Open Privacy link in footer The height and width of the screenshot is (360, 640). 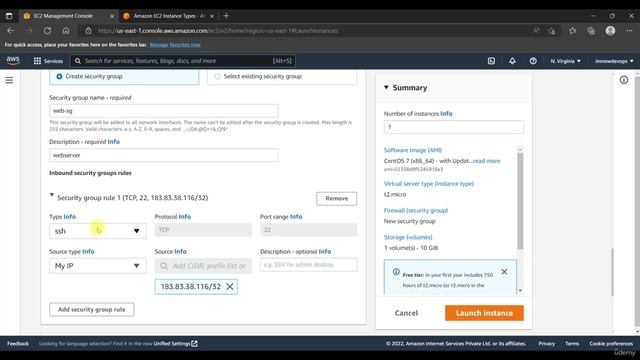pos(546,344)
